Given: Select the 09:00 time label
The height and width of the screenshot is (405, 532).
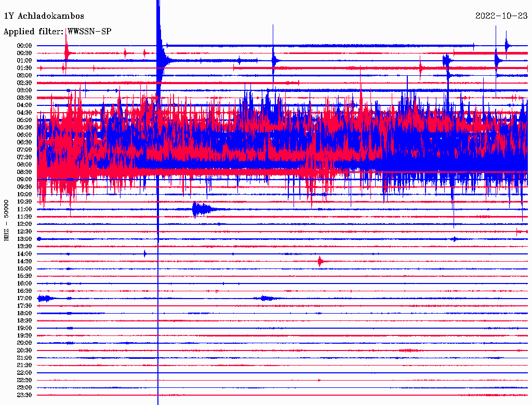Looking at the screenshot, I should pyautogui.click(x=24, y=180).
